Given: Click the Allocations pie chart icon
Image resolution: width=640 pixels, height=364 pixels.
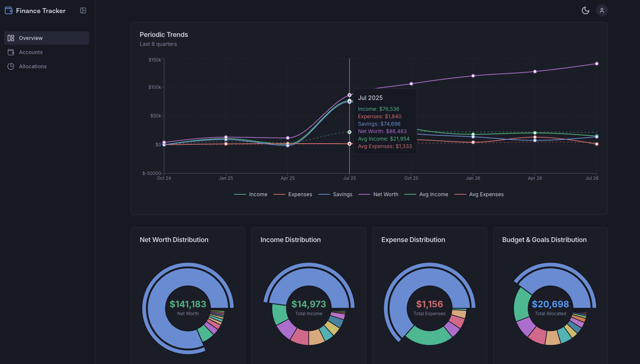Looking at the screenshot, I should point(11,66).
